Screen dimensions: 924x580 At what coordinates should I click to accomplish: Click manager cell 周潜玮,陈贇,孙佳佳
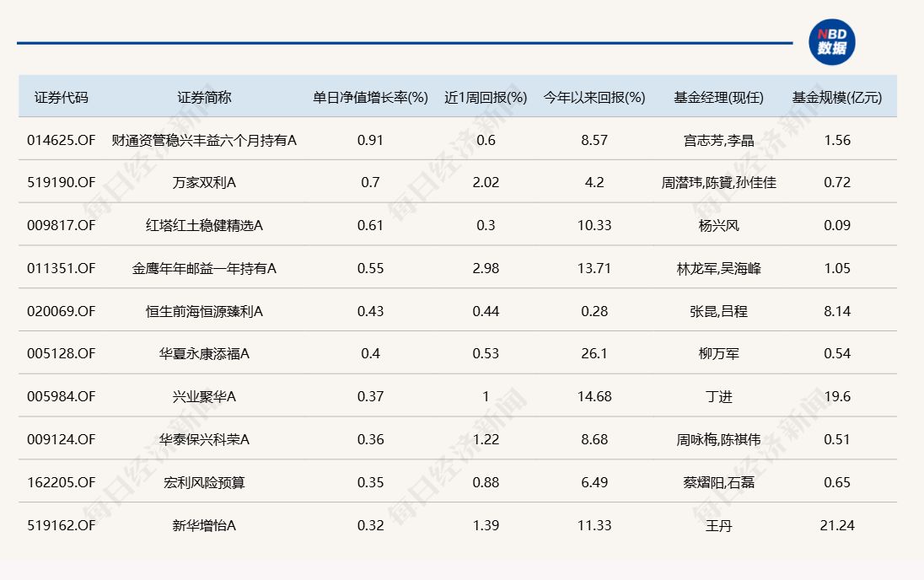pyautogui.click(x=718, y=183)
